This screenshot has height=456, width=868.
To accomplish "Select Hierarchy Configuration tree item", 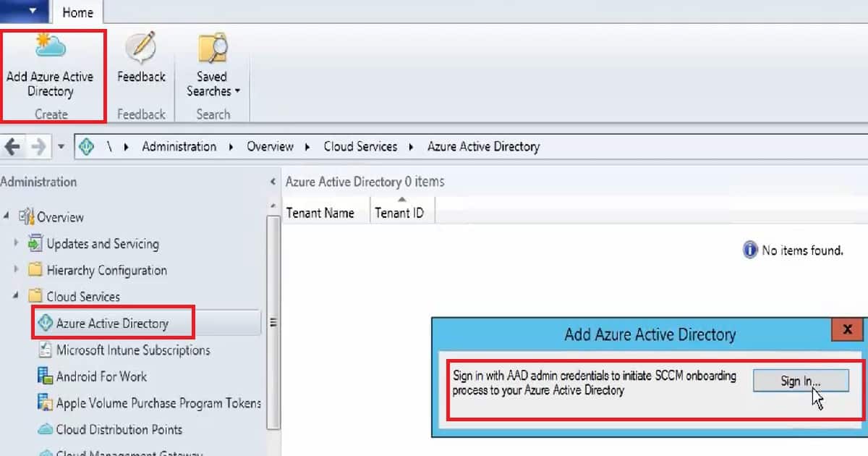I will coord(107,270).
